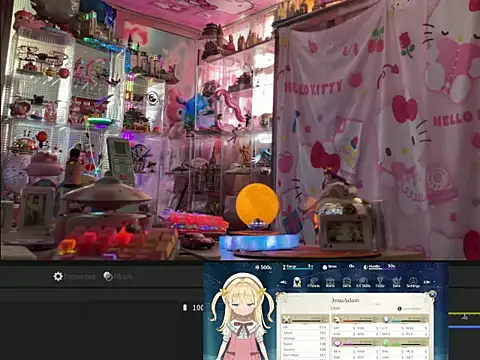
Task: Click the battery indicator icon
Action: pyautogui.click(x=185, y=307)
